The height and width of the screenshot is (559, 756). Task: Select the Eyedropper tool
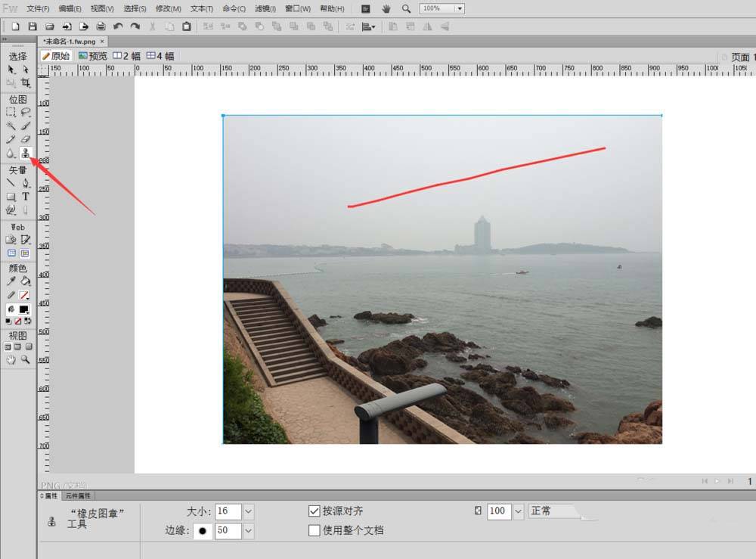(11, 281)
